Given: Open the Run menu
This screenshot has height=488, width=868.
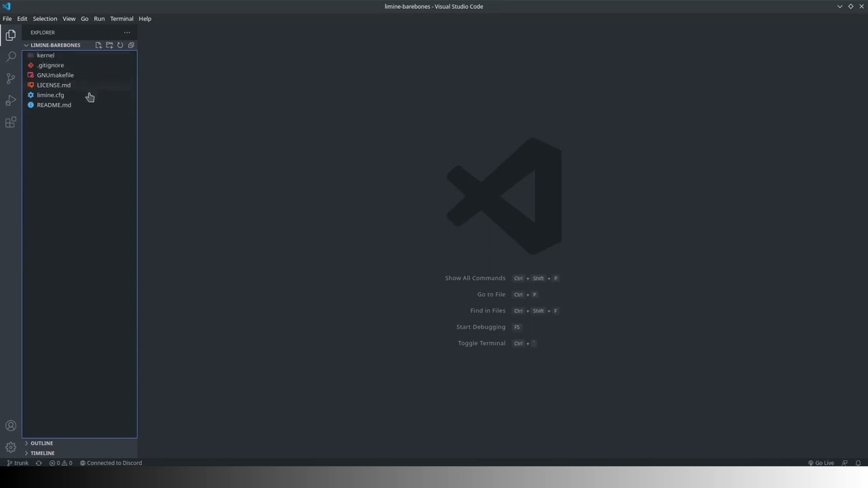Looking at the screenshot, I should click(x=99, y=19).
